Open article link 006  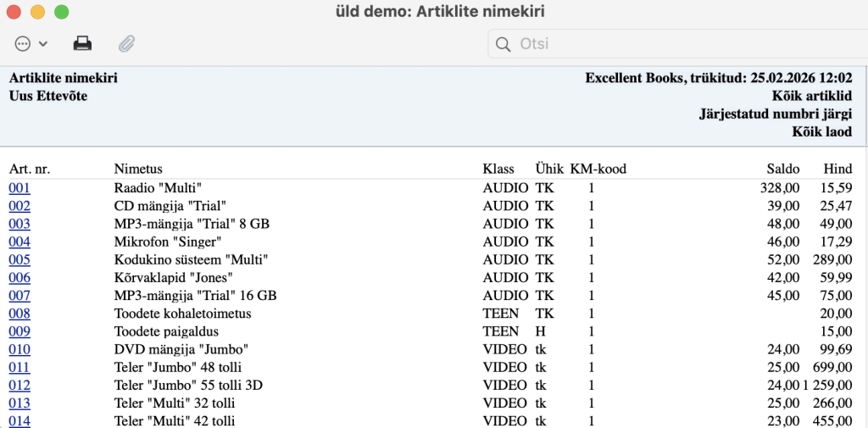click(x=19, y=277)
